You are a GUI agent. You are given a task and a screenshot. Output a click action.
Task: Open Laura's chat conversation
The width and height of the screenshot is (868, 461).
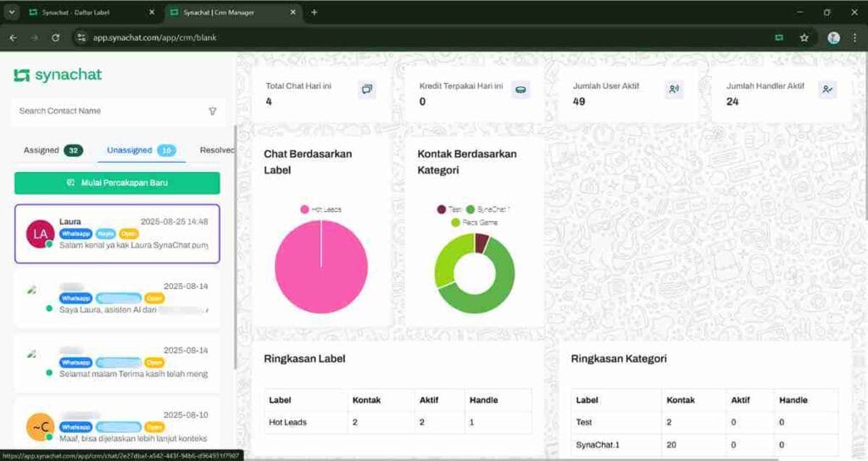[x=117, y=234]
